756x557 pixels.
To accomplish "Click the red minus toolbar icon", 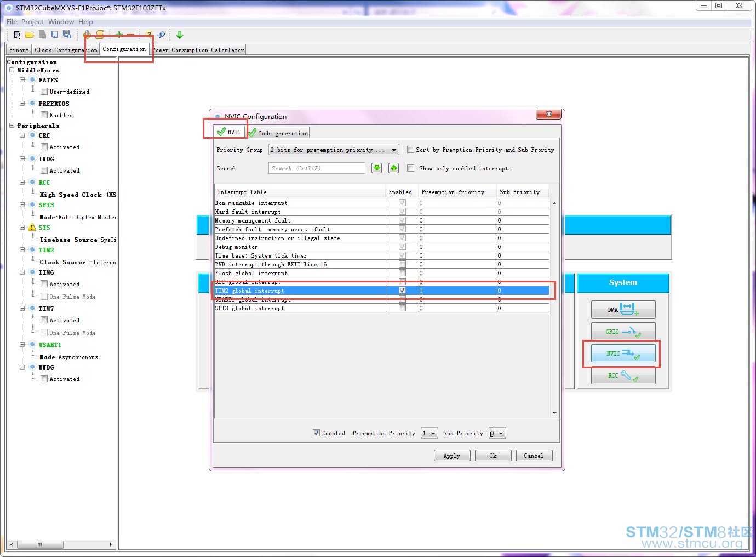I will point(130,35).
